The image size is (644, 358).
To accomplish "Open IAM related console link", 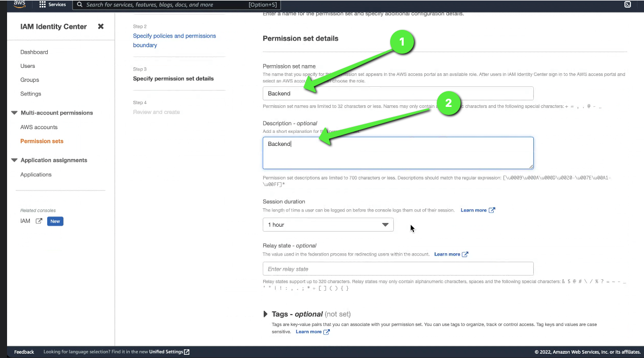I will click(x=25, y=221).
